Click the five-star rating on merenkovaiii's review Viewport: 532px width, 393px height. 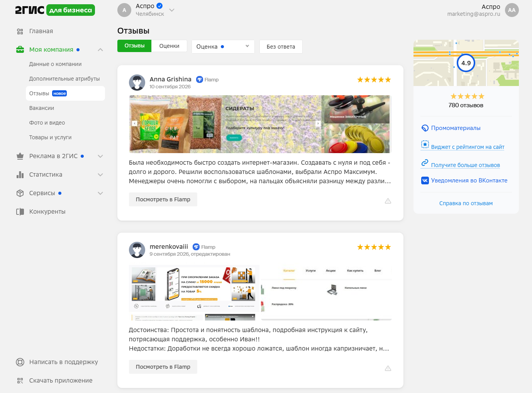[374, 247]
